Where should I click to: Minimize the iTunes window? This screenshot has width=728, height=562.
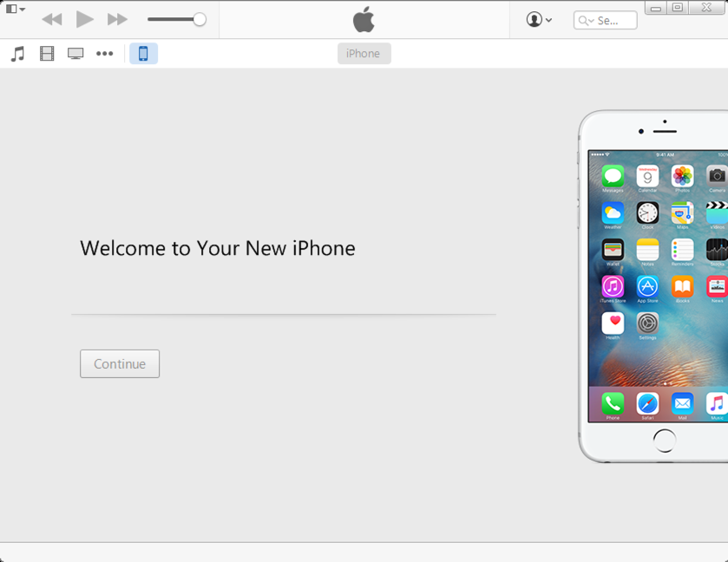[x=656, y=8]
